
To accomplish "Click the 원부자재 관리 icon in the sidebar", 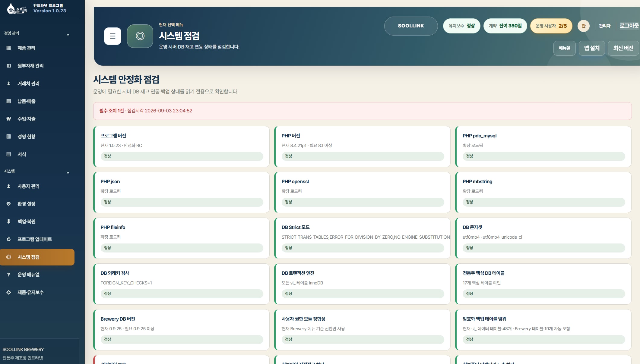I will 9,66.
